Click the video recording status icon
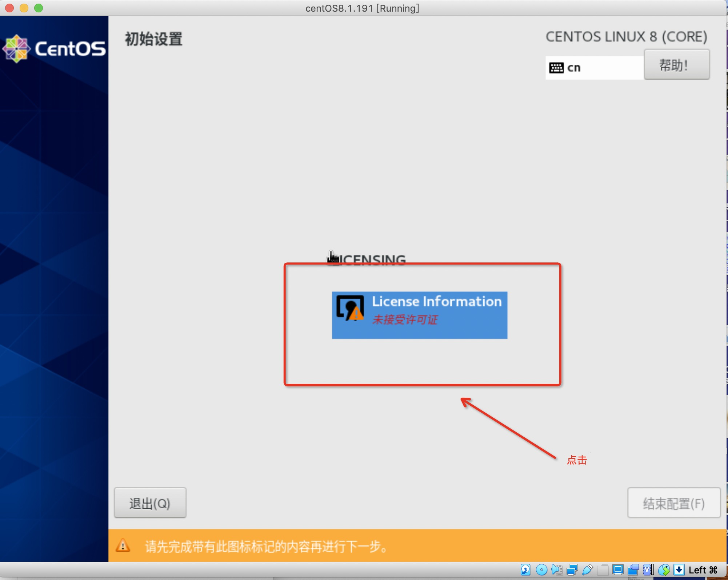 [x=633, y=569]
